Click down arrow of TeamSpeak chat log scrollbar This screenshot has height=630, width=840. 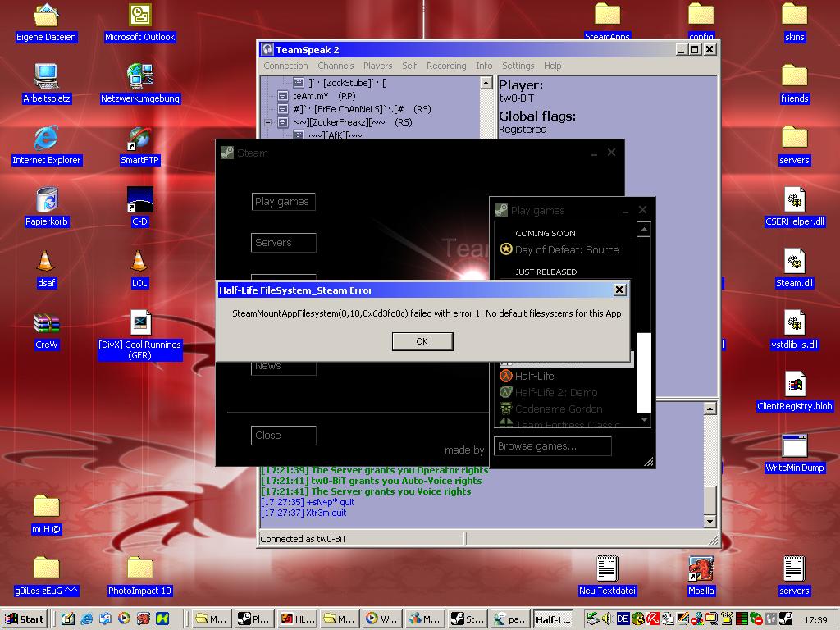(710, 521)
